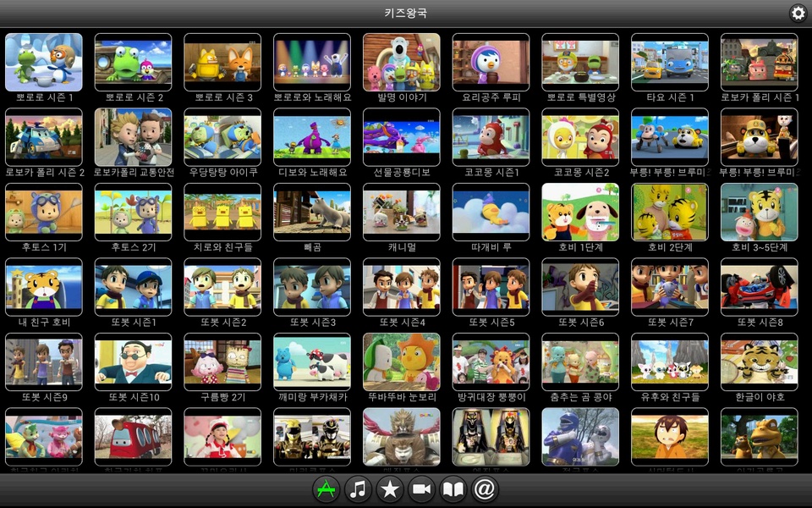This screenshot has height=508, width=812.
Task: Select the 치로와 친구들 thumbnail
Action: pos(222,212)
